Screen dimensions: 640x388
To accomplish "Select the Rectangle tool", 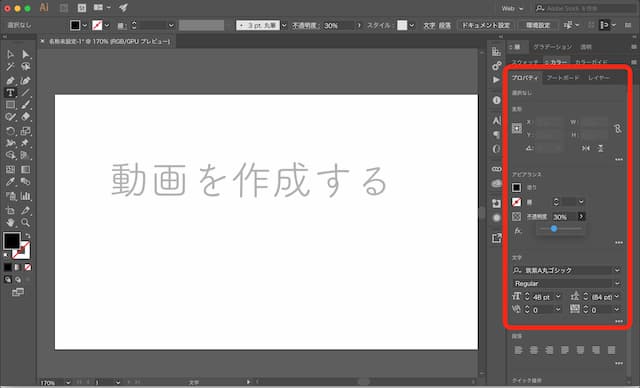I will 10,105.
